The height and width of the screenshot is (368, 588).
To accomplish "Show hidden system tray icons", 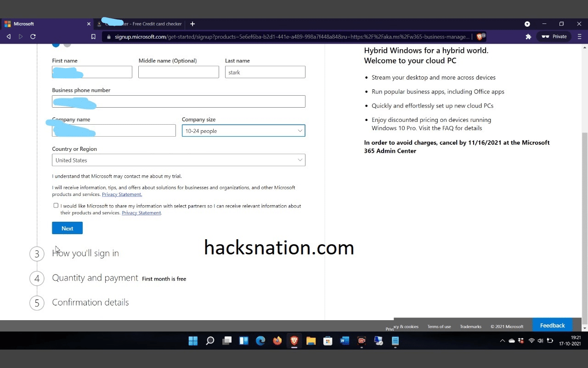I will (x=502, y=341).
